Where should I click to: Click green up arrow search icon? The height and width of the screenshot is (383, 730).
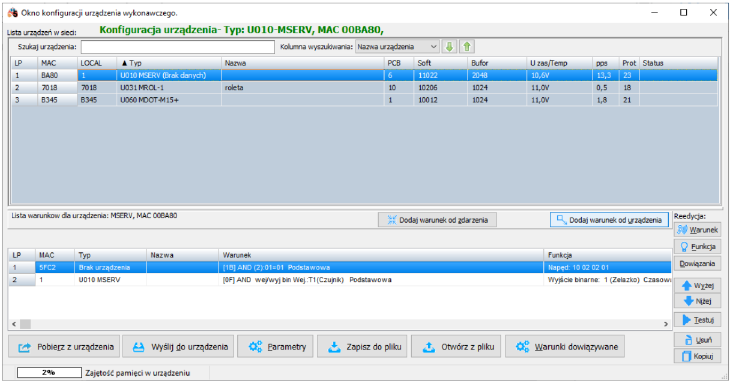tap(467, 47)
